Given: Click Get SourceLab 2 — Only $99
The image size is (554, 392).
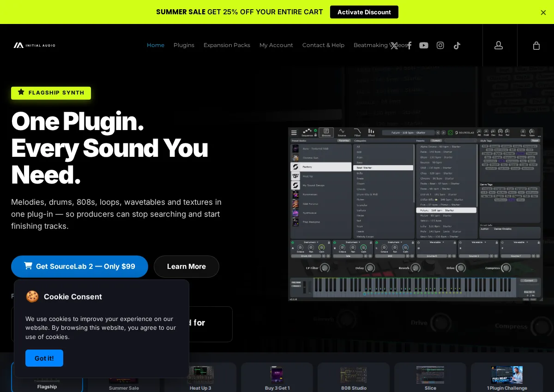Looking at the screenshot, I should (x=79, y=267).
